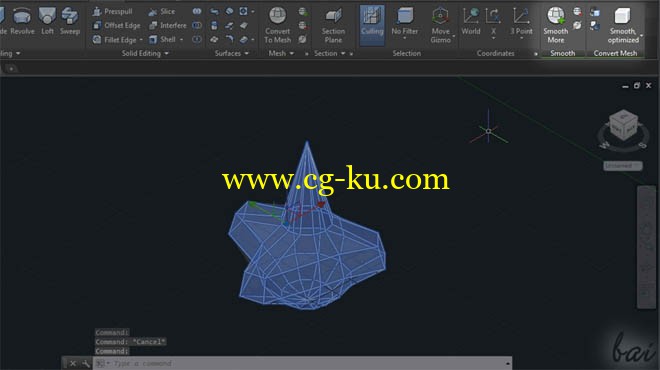Click the Selection panel title

[x=407, y=53]
